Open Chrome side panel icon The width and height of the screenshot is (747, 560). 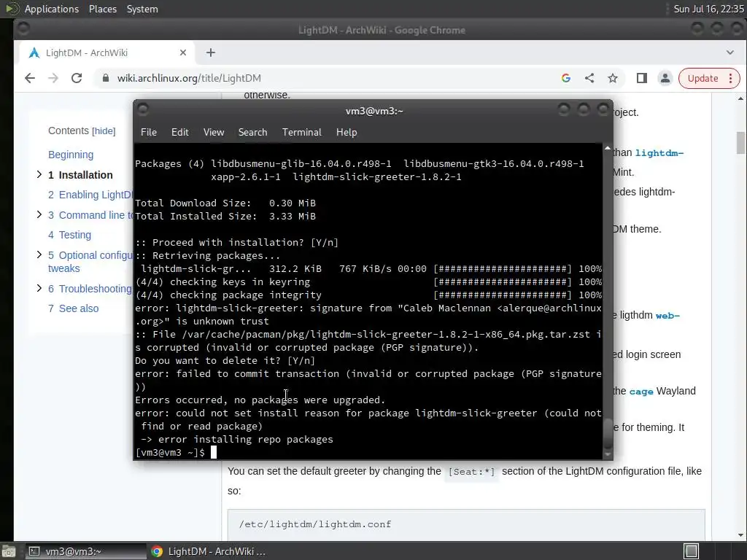642,78
